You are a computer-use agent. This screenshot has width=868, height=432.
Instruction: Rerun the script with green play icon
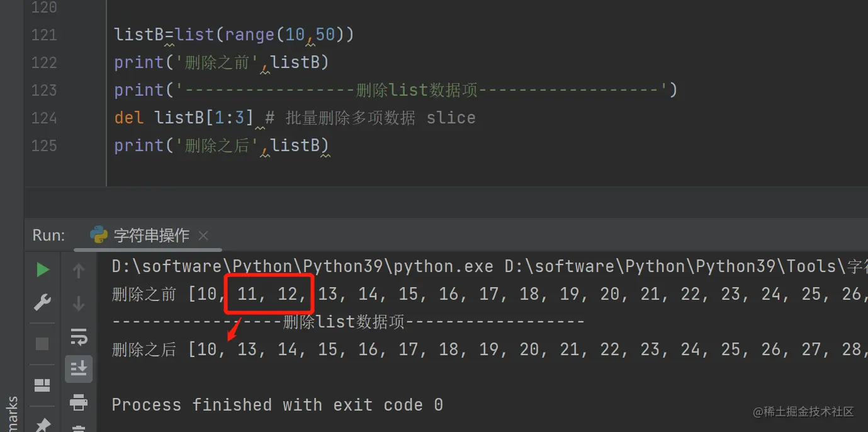(42, 270)
